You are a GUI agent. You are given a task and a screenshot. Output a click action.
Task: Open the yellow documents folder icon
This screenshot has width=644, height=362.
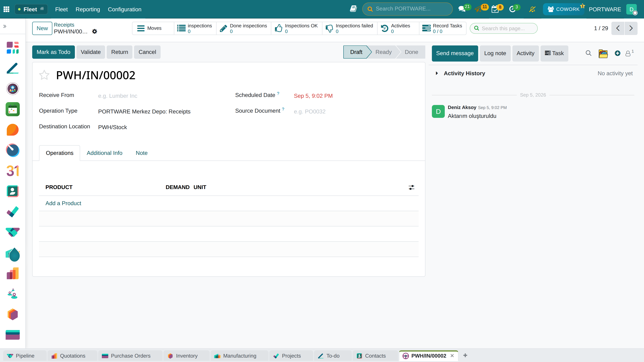pos(603,53)
